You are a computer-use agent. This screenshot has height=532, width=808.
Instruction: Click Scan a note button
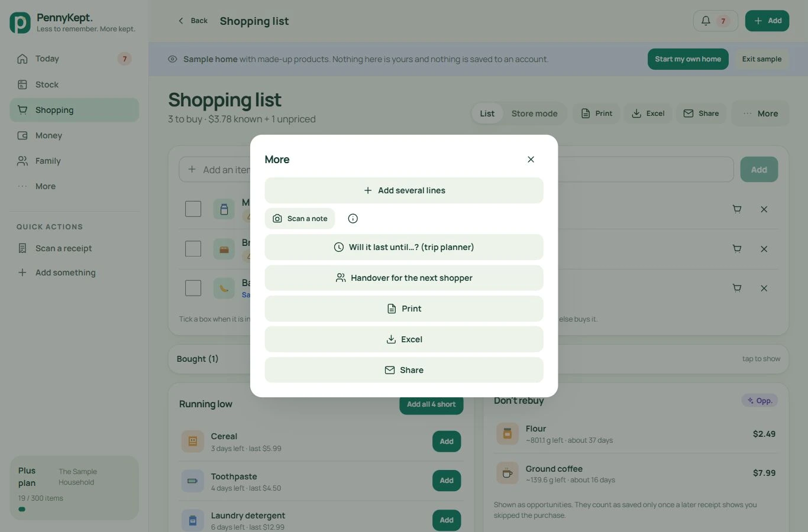[x=300, y=219]
